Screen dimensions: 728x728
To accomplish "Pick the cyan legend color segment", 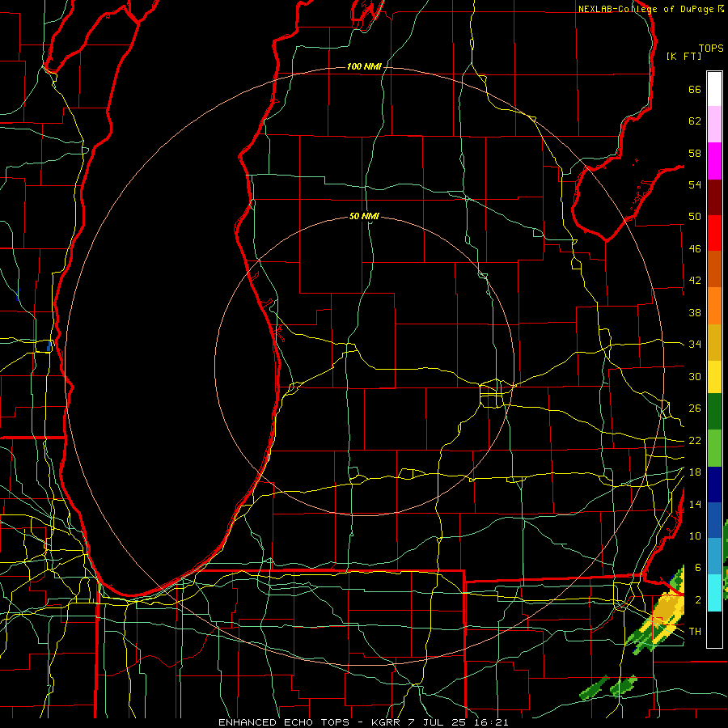I will point(714,593).
